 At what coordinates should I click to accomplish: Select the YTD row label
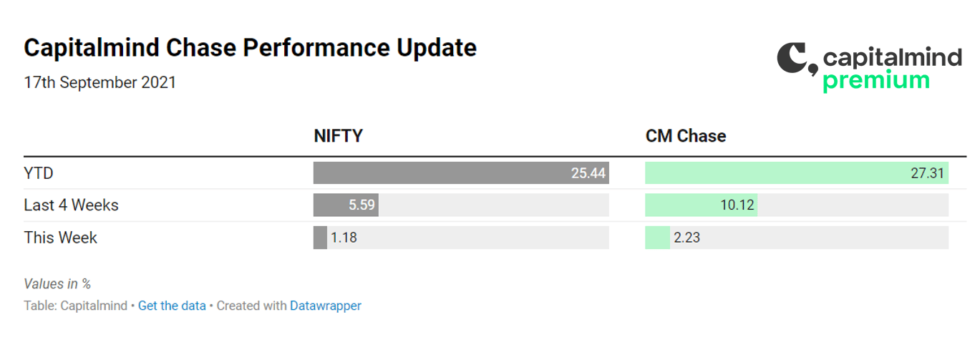tap(39, 173)
